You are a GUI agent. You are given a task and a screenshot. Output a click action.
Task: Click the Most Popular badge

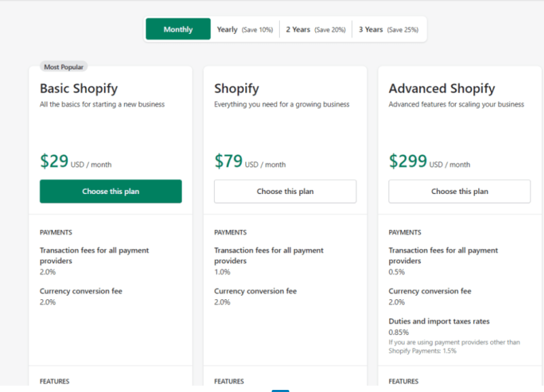coord(64,67)
